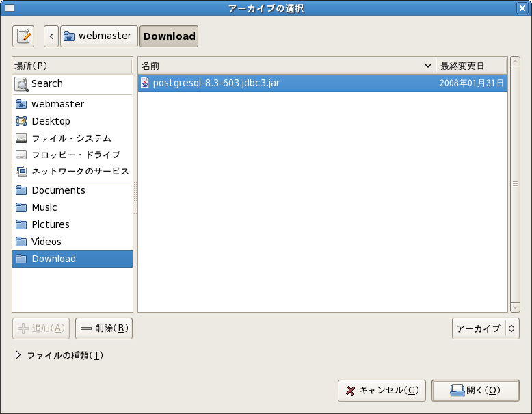Click the 場所(P) places header
The width and height of the screenshot is (532, 414).
point(72,66)
